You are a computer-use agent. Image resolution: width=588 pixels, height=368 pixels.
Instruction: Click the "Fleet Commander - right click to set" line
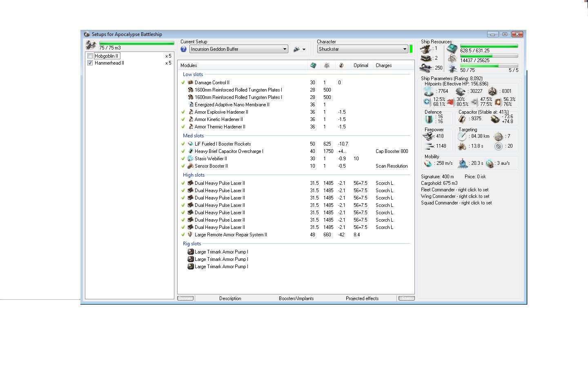pyautogui.click(x=455, y=190)
